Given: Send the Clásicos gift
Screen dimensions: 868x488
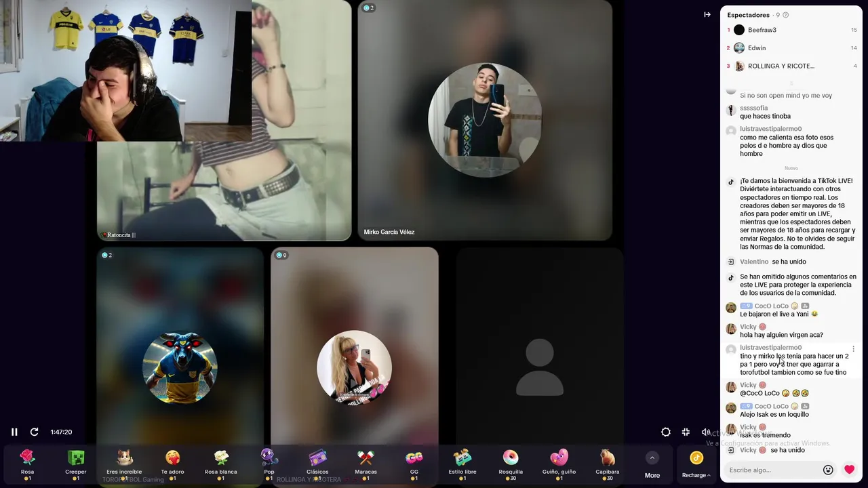Looking at the screenshot, I should 317,465.
